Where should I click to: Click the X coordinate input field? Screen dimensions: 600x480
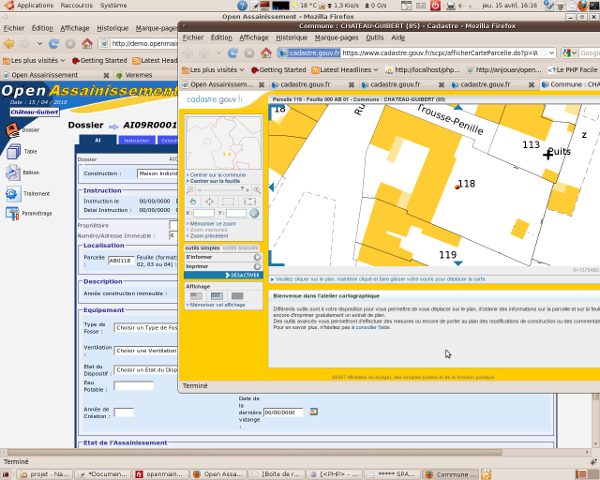click(204, 213)
